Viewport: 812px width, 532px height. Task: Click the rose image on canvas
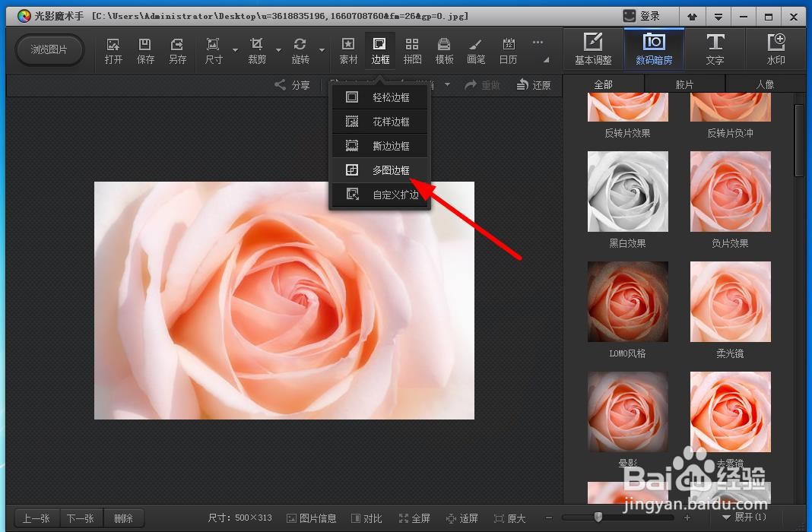click(x=284, y=300)
